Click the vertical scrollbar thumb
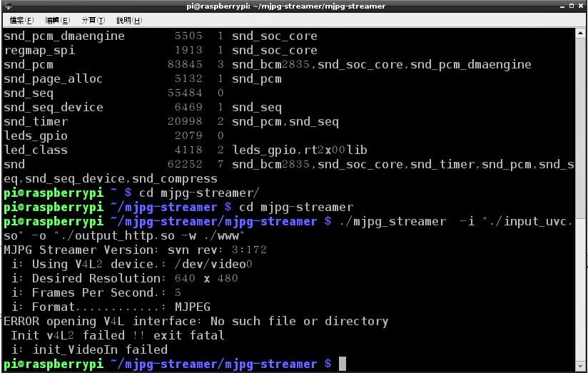The image size is (588, 373). coord(580,128)
